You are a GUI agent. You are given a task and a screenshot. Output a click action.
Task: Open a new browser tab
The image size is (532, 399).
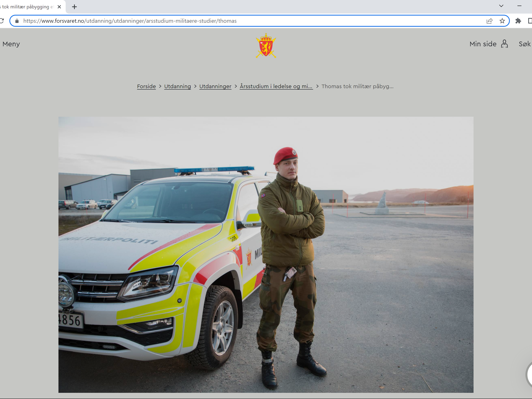tap(74, 7)
